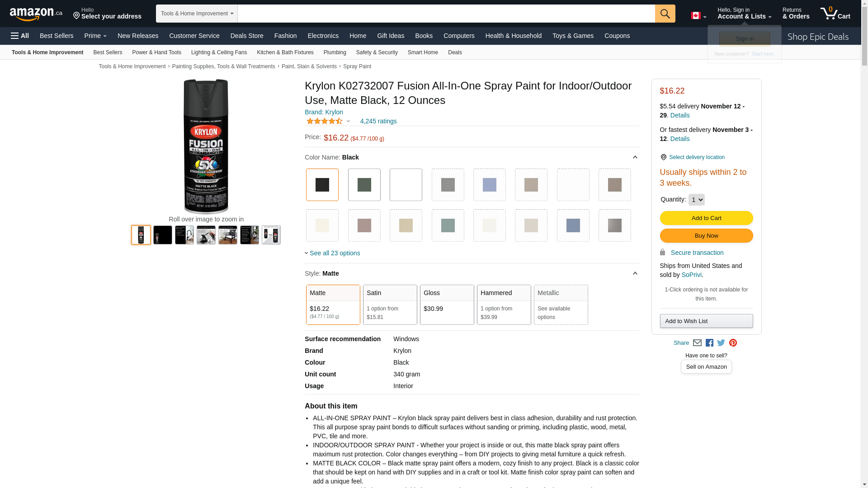Share product on Pinterest icon
Screen dimensions: 868x488
coord(733,343)
